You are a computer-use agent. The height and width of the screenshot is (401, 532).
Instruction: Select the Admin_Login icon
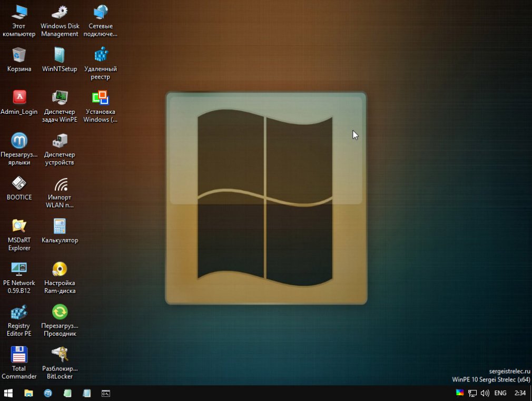tap(19, 103)
